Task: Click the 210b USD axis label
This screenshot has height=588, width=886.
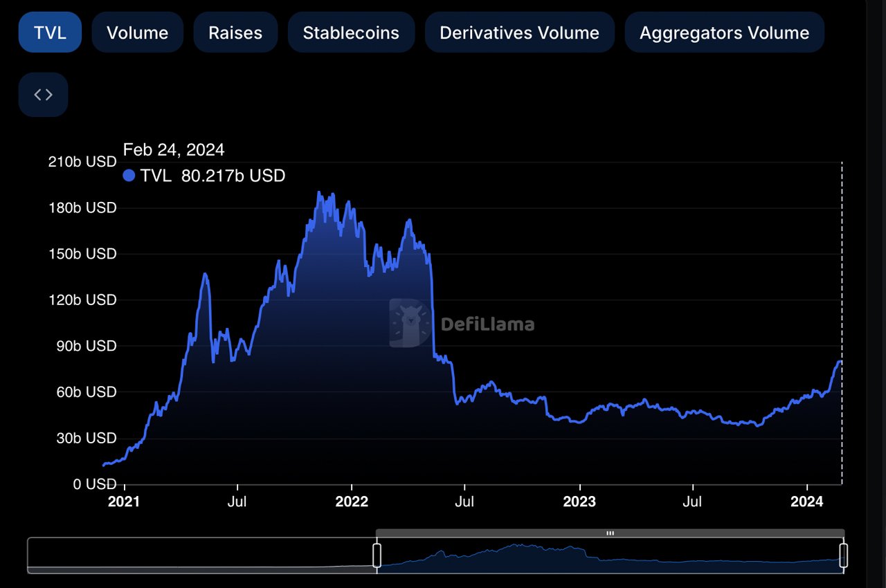Action: tap(82, 161)
